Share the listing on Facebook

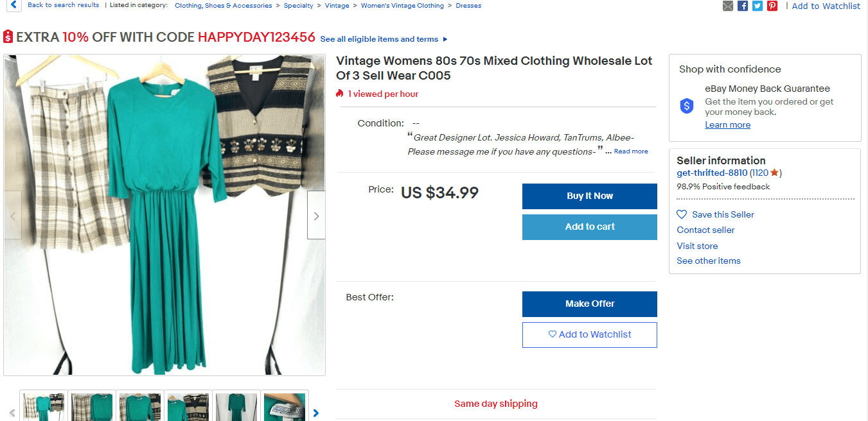pos(743,6)
